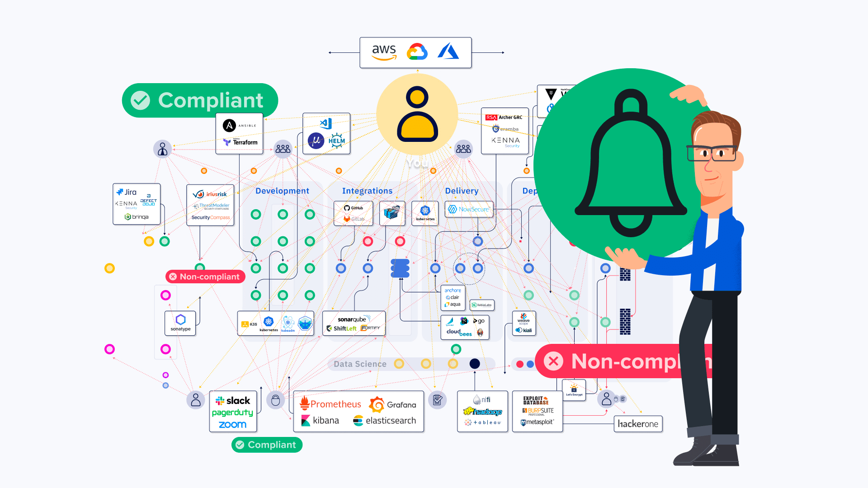Select the SecurityCompass logo
The height and width of the screenshot is (488, 868).
211,217
